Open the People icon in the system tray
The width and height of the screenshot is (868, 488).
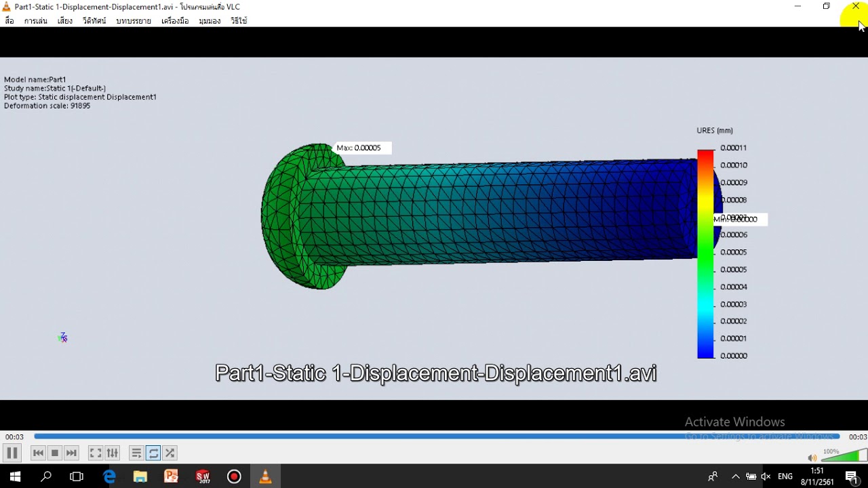(x=713, y=476)
